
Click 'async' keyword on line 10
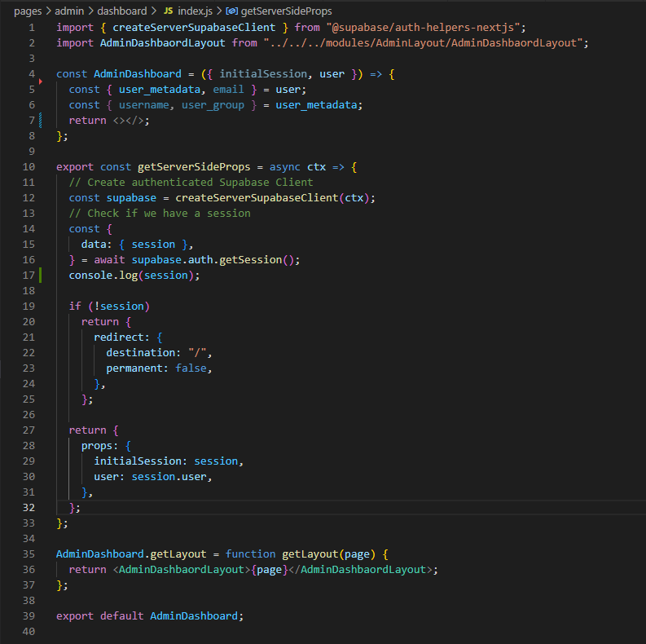(x=284, y=167)
